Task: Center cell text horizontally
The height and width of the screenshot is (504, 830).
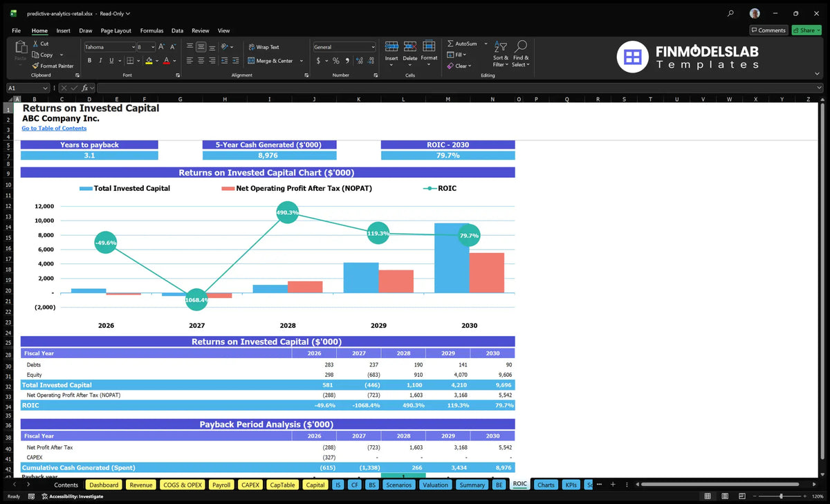Action: 201,61
